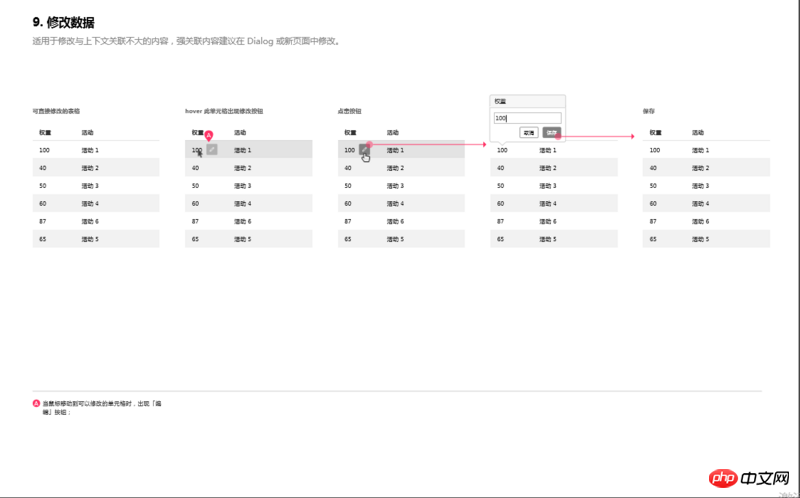Click the 87 cell in the 点击按钮 table

coord(348,221)
